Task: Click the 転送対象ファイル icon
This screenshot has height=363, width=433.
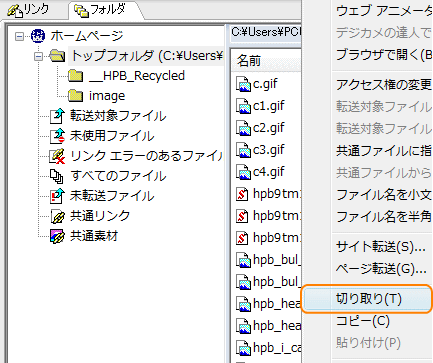Action: (x=57, y=116)
